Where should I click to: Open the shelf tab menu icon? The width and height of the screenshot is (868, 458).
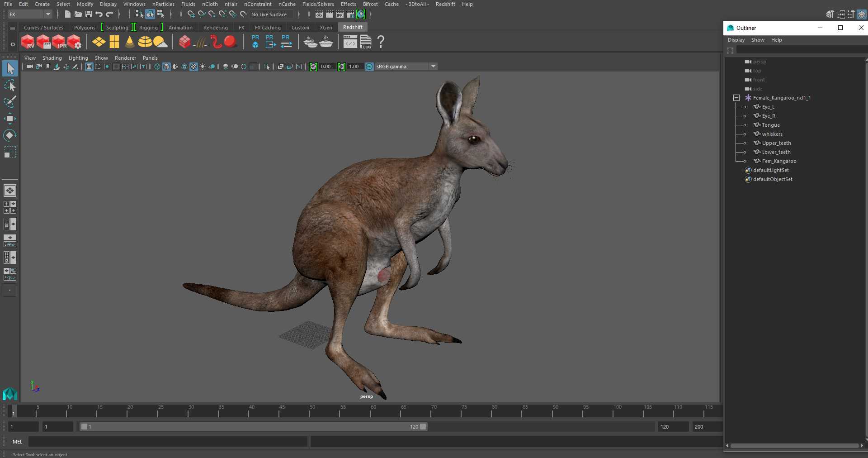click(13, 28)
